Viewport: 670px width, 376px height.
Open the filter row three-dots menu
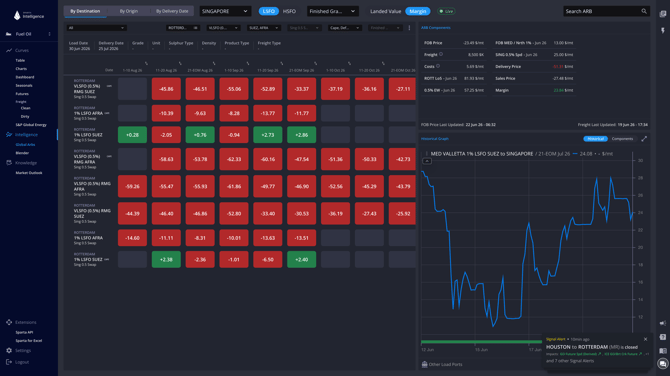coord(409,28)
